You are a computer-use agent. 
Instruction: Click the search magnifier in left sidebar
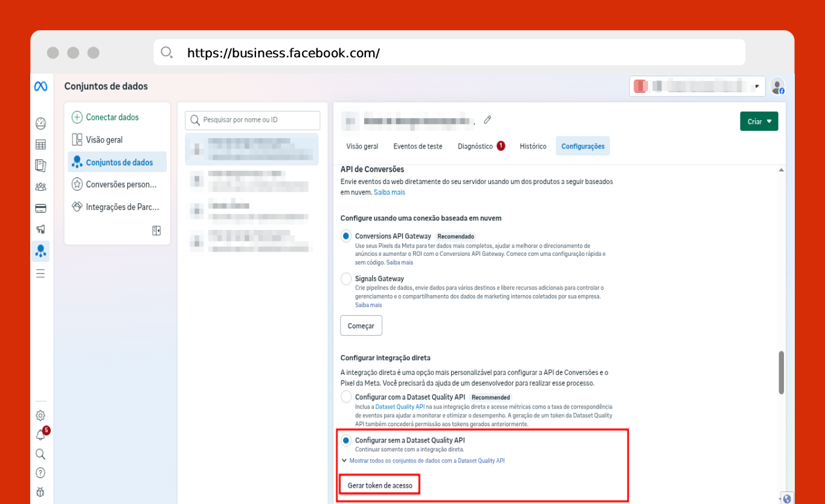tap(40, 454)
